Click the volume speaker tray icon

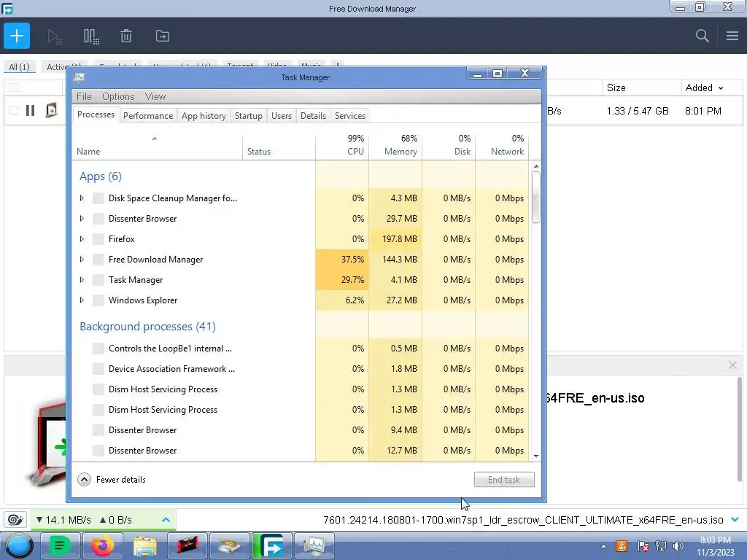click(x=678, y=546)
